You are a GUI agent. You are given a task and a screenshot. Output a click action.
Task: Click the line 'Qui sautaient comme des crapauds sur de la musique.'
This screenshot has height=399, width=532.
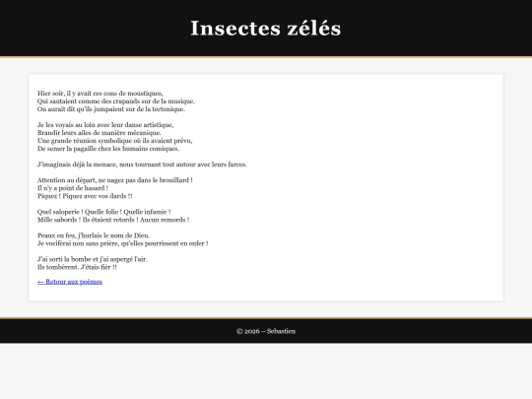116,101
